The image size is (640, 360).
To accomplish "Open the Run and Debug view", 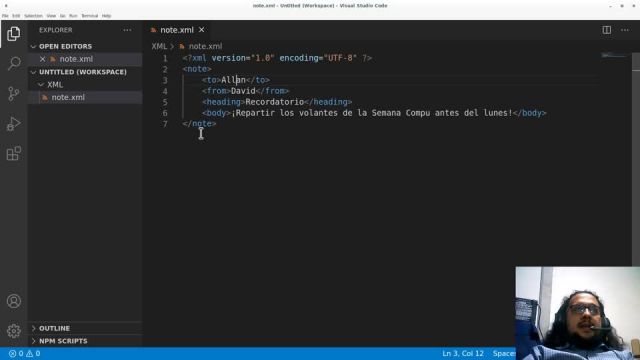I will pyautogui.click(x=13, y=124).
